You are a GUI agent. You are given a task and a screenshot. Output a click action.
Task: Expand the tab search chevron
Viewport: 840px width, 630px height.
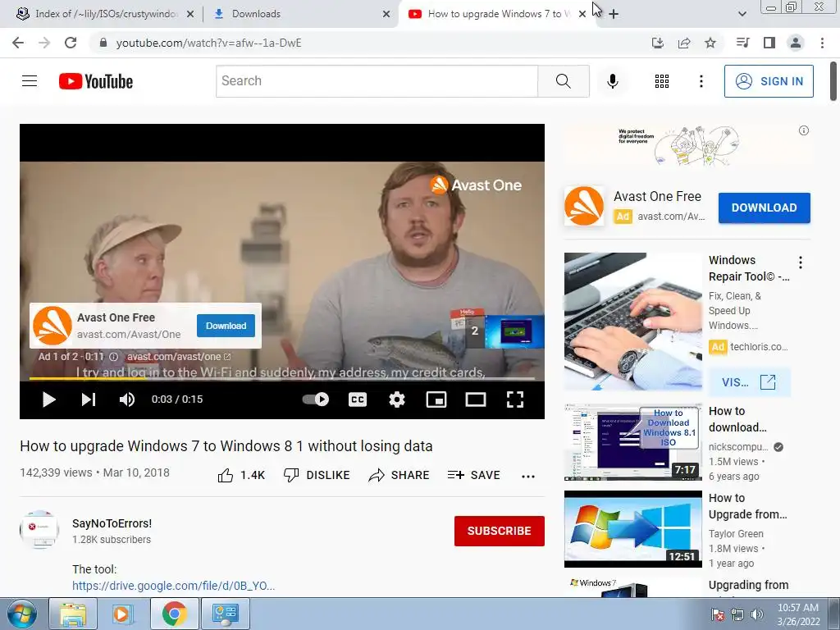pos(742,14)
